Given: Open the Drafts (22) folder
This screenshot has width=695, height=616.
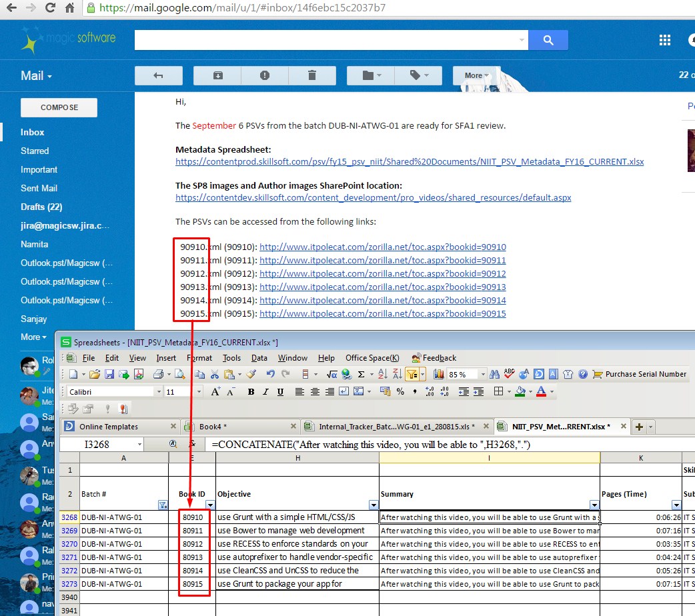Looking at the screenshot, I should click(41, 207).
